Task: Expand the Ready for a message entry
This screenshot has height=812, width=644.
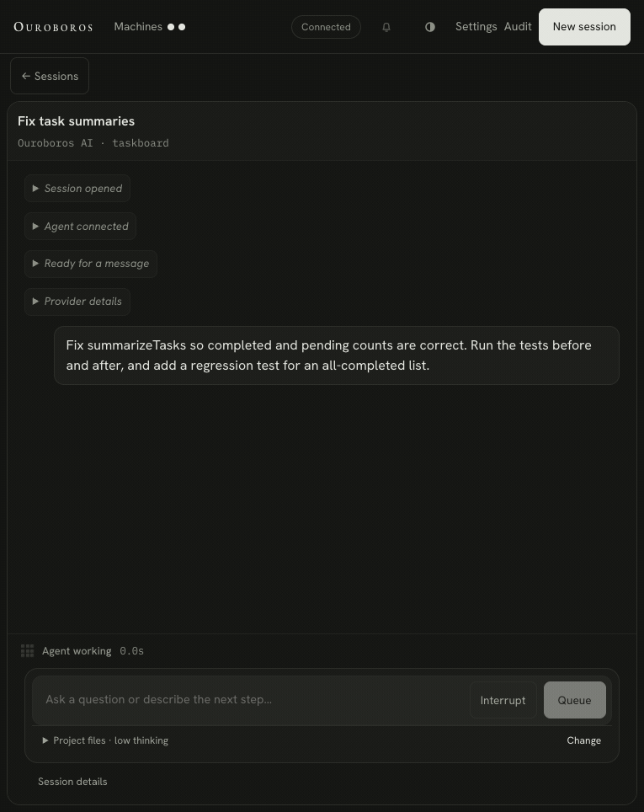Action: tap(91, 264)
